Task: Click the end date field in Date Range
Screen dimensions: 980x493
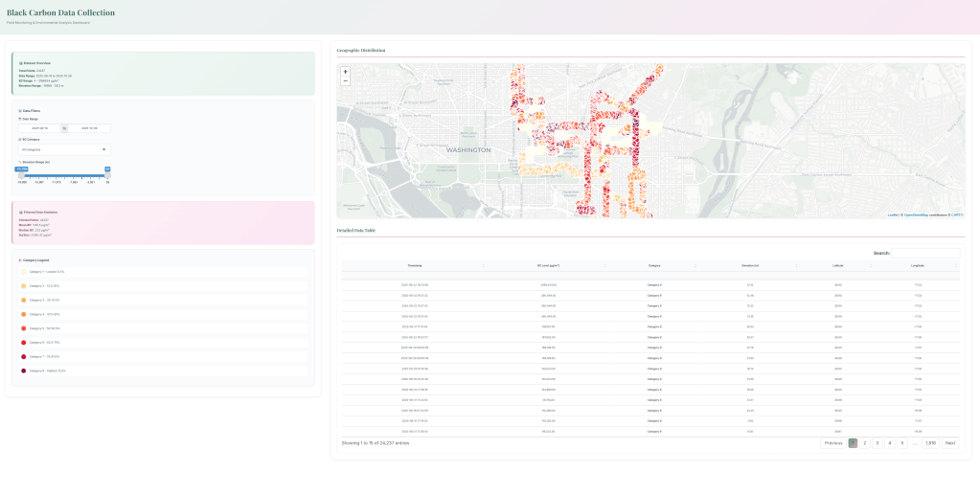Action: coord(89,127)
